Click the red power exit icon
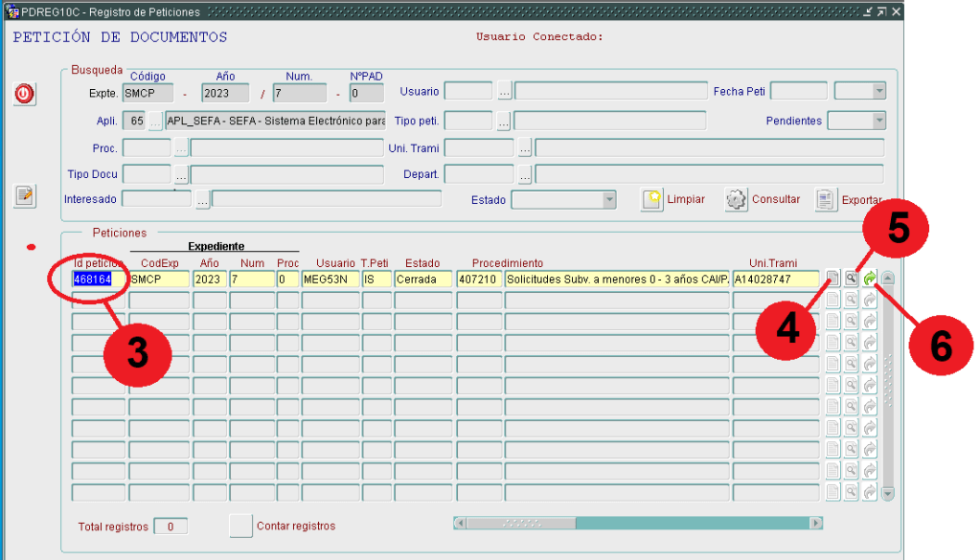 pyautogui.click(x=24, y=94)
